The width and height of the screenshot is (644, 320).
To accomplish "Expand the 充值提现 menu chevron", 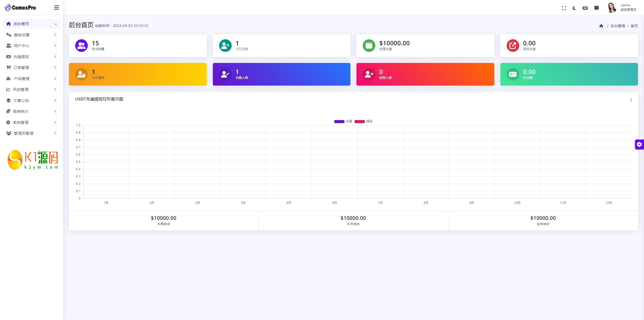I will (55, 57).
